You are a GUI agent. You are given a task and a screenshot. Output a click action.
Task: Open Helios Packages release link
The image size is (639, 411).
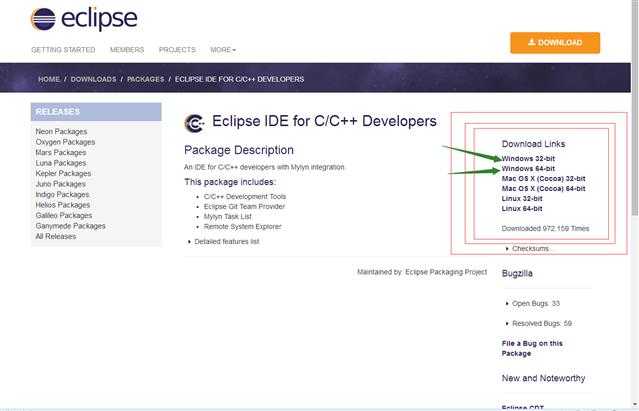click(x=63, y=205)
